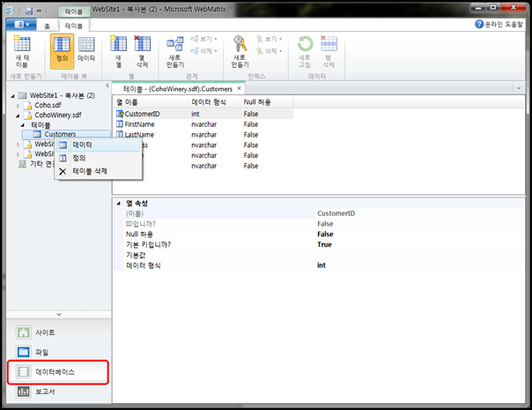The width and height of the screenshot is (532, 410).
Task: Expand the Coho.sdf database node
Action: coord(18,106)
